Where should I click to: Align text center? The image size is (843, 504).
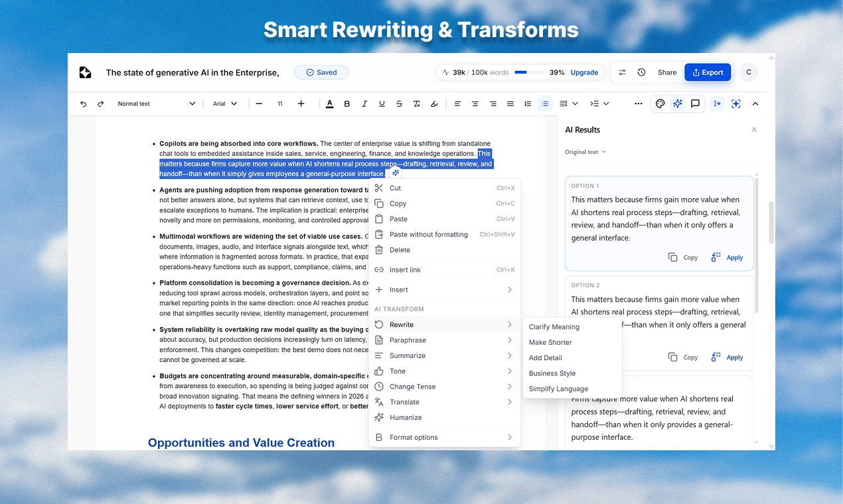point(475,103)
